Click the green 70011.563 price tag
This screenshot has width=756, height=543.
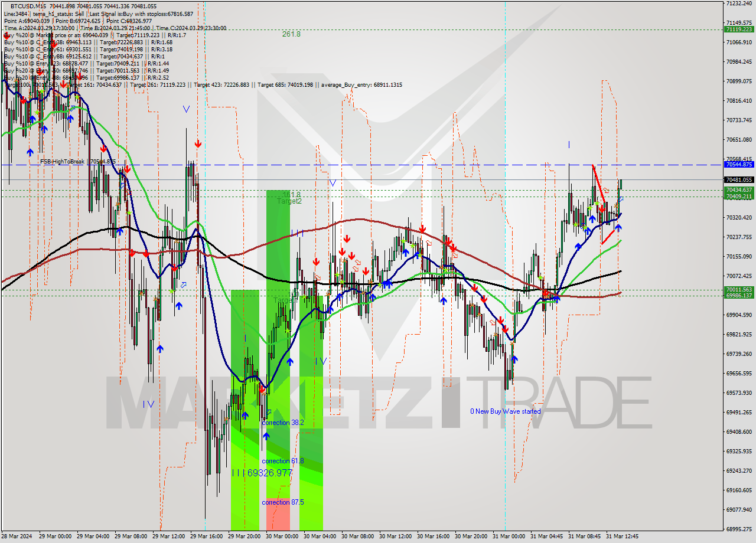coord(739,289)
